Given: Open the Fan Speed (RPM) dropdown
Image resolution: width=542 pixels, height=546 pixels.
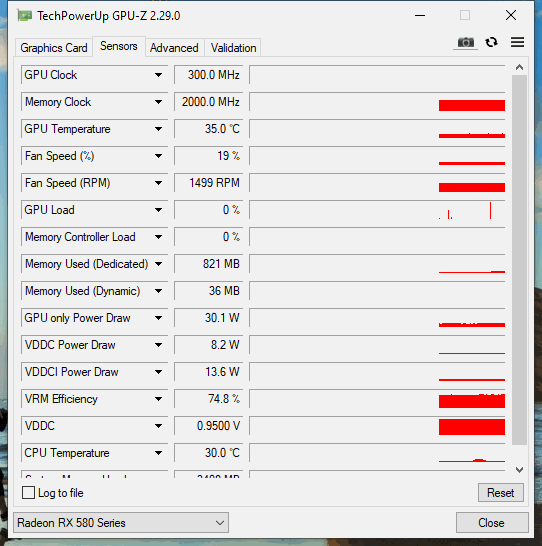Looking at the screenshot, I should (158, 183).
